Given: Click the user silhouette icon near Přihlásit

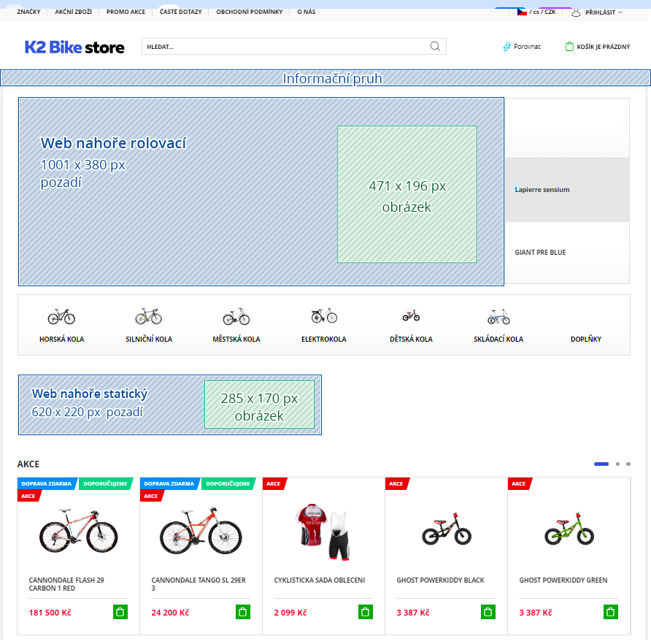Looking at the screenshot, I should click(x=576, y=11).
